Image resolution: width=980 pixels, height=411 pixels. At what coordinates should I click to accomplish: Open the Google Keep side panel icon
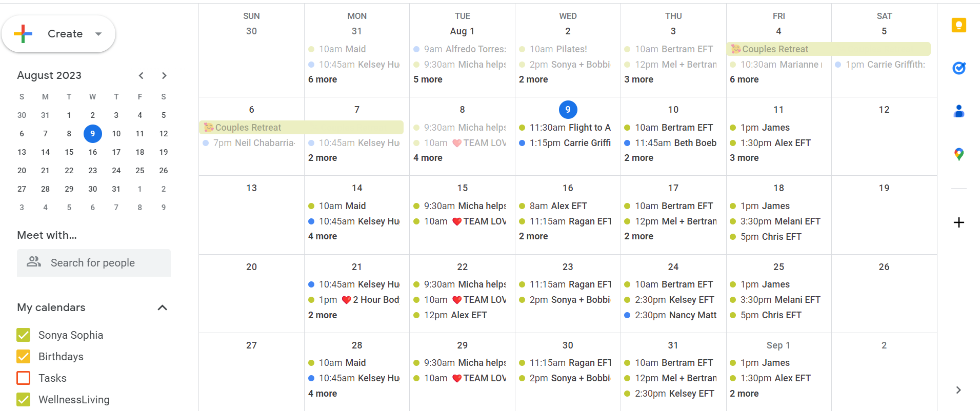958,25
